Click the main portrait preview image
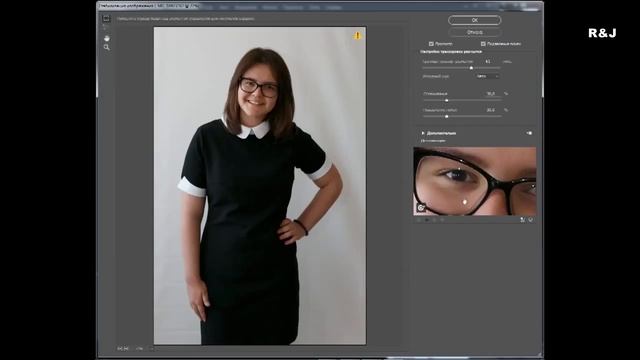The width and height of the screenshot is (640, 360). point(260,186)
